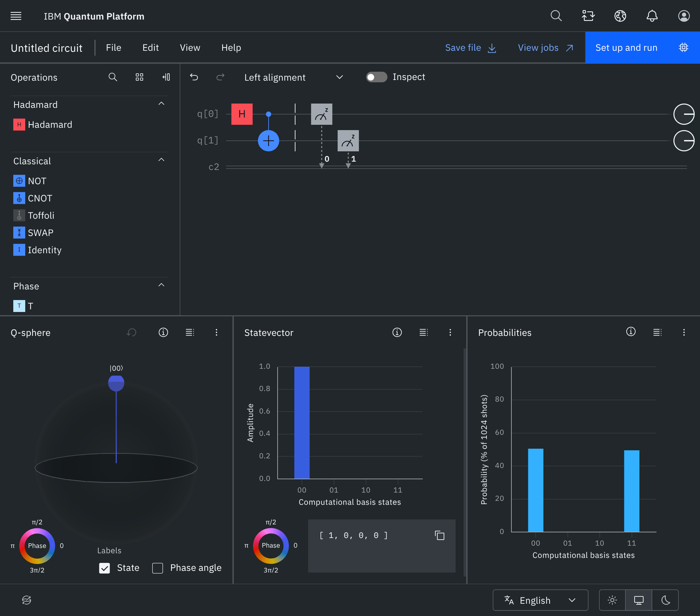Click the View jobs link

click(x=545, y=47)
